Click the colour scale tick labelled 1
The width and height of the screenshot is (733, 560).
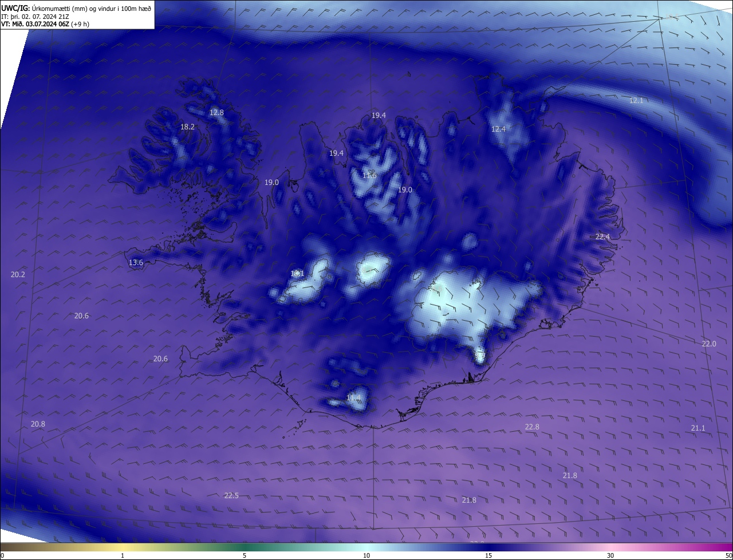(123, 555)
